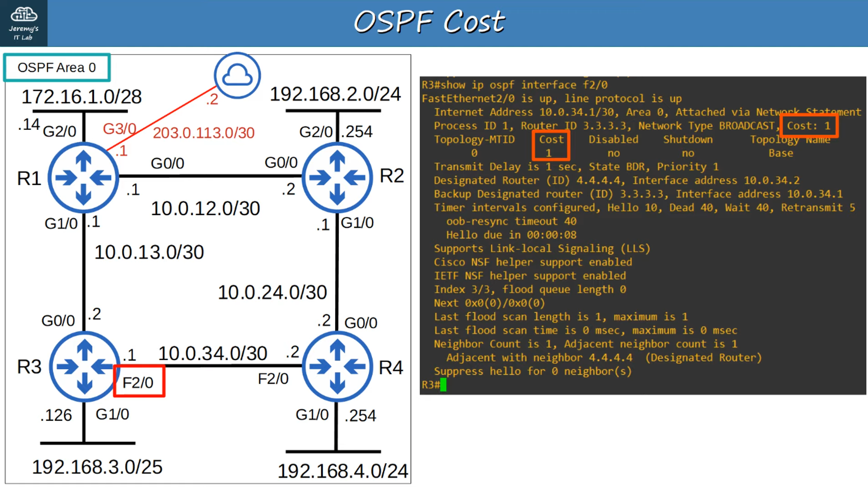
Task: Click the Neighbor Count output line
Action: 585,344
